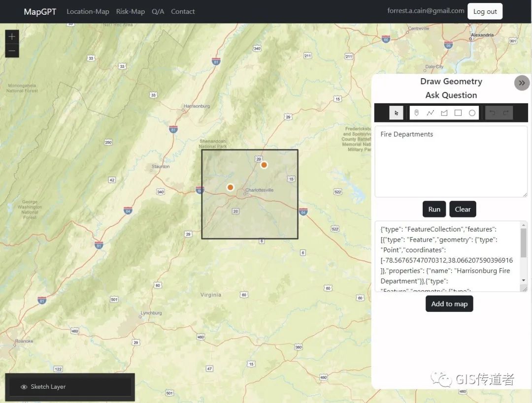The image size is (532, 403).
Task: Click the output box scrollbar thumb
Action: [x=524, y=243]
